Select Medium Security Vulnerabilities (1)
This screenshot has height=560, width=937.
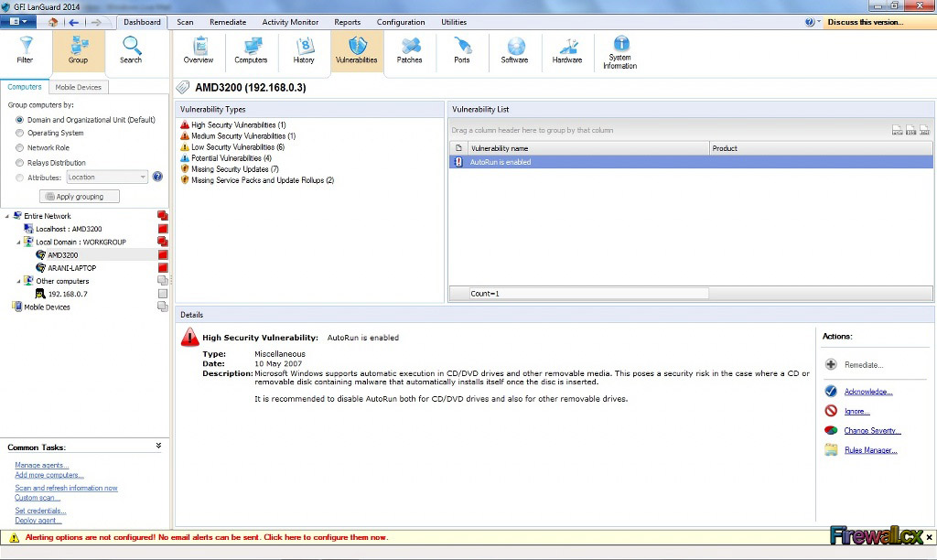(x=238, y=136)
